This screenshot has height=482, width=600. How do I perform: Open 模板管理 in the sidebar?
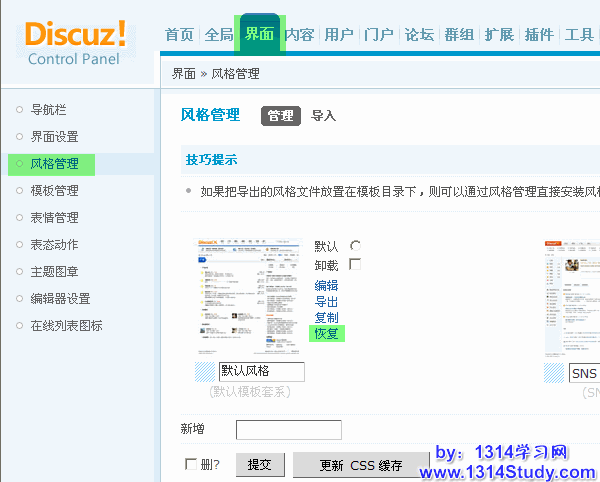(x=54, y=191)
